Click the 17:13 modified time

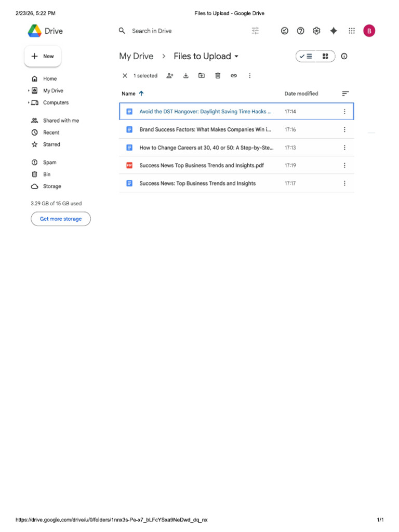(290, 148)
